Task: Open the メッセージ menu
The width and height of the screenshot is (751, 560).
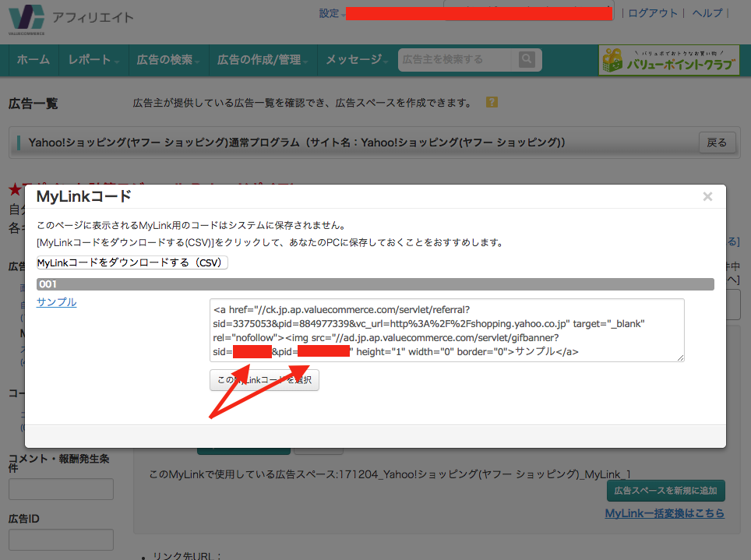Action: point(357,59)
